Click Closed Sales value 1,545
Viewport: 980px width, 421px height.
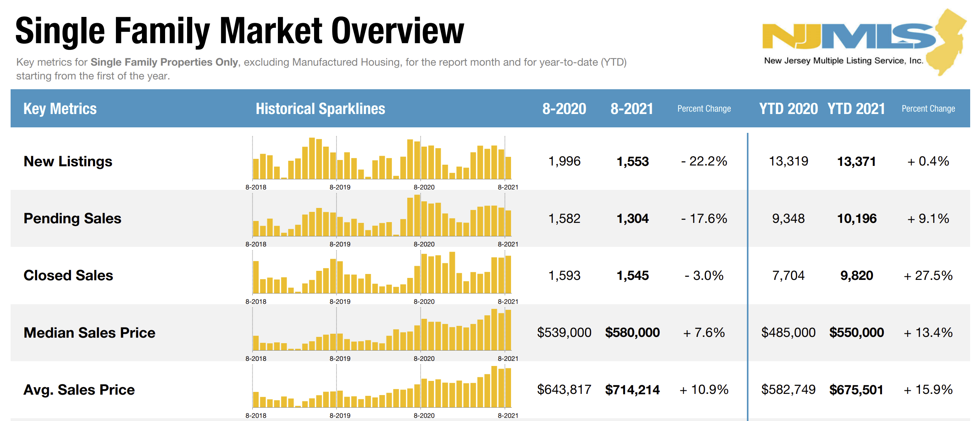[x=632, y=275]
